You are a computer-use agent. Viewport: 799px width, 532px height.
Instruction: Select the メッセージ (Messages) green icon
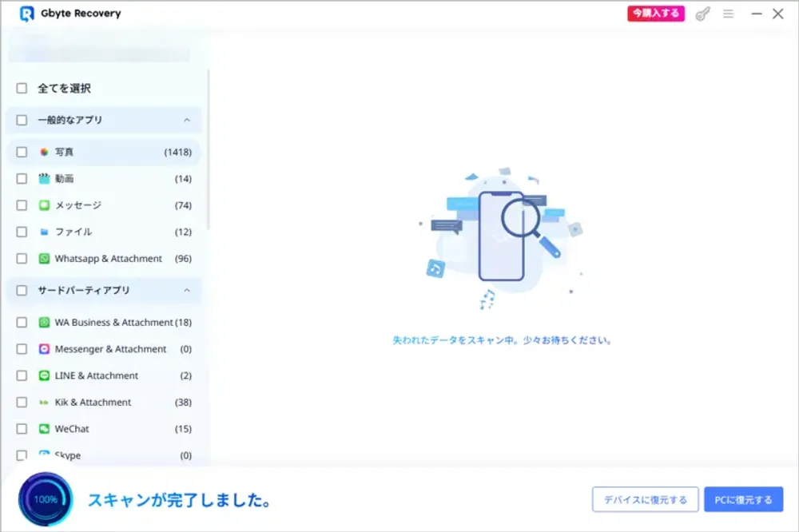pyautogui.click(x=42, y=205)
